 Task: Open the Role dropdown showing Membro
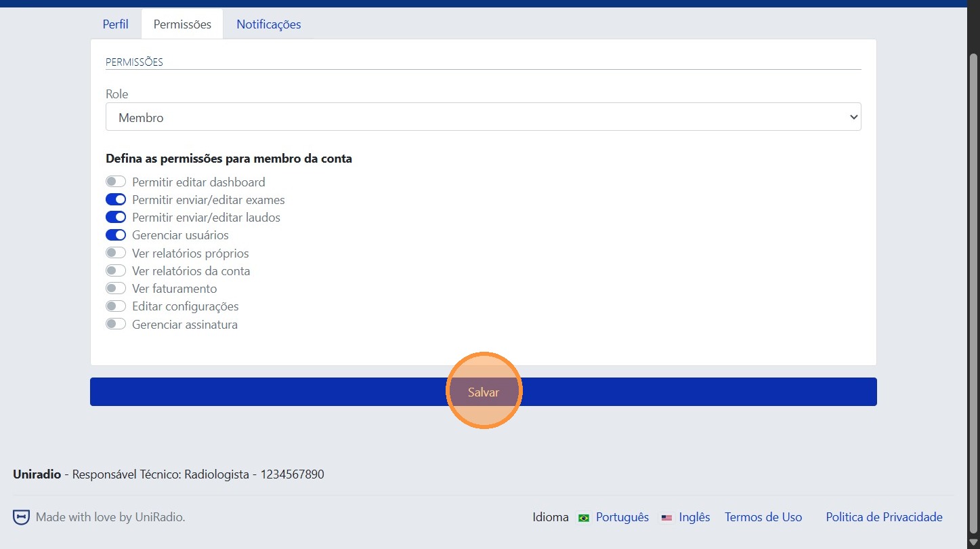tap(483, 117)
